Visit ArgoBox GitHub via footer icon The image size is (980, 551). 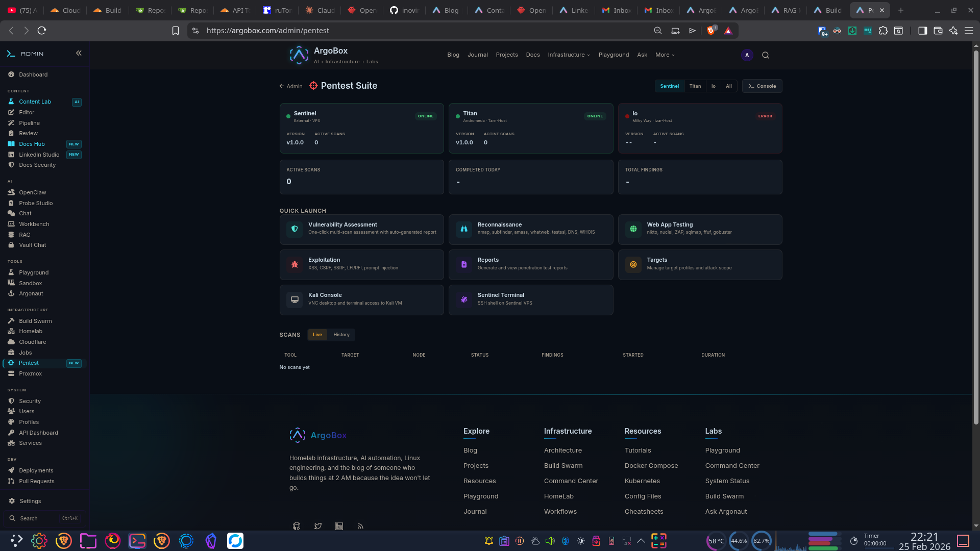point(297,526)
